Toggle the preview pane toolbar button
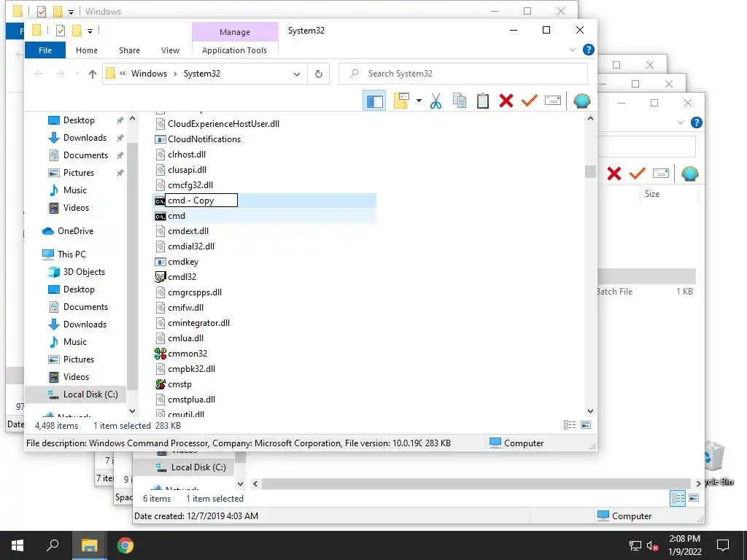Viewport: 747px width, 560px height. point(374,101)
